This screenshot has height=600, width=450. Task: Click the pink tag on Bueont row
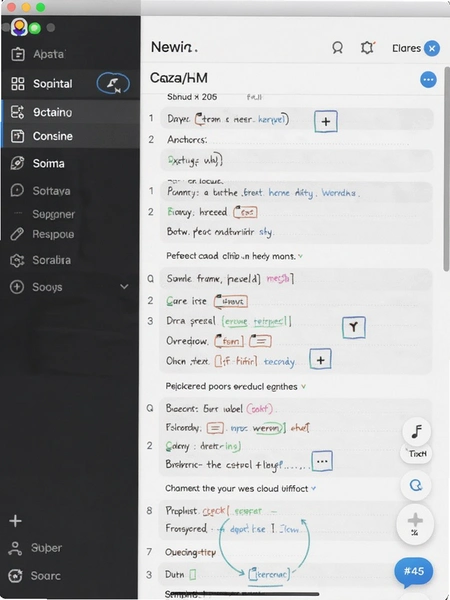click(x=259, y=409)
